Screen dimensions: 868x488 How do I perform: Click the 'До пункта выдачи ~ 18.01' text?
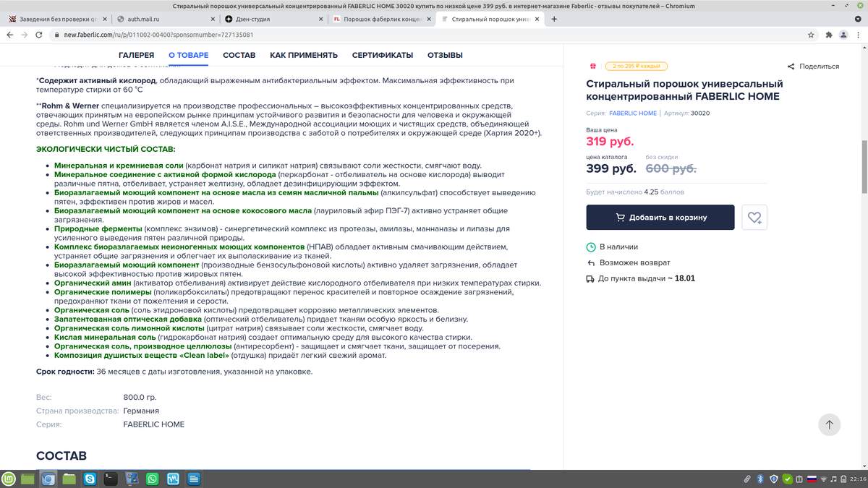(646, 278)
